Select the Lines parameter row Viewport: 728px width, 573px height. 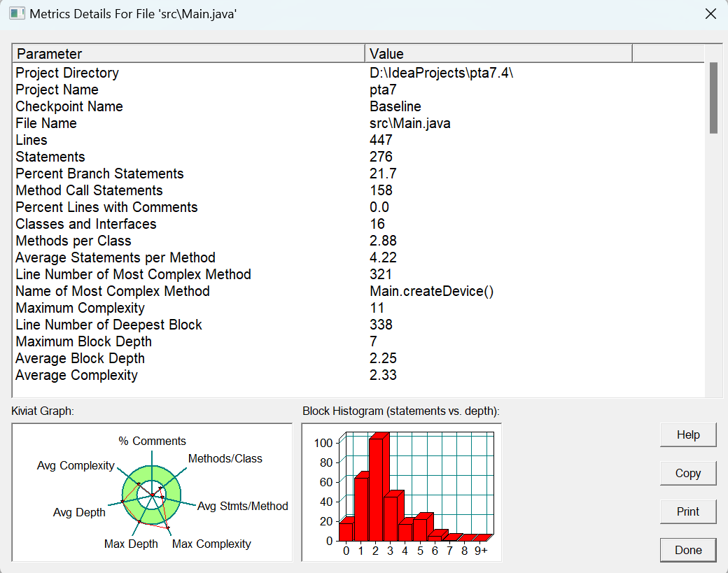358,140
